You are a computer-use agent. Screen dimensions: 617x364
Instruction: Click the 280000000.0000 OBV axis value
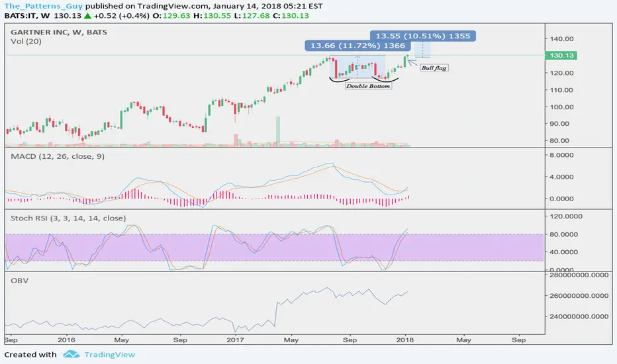[x=579, y=275]
